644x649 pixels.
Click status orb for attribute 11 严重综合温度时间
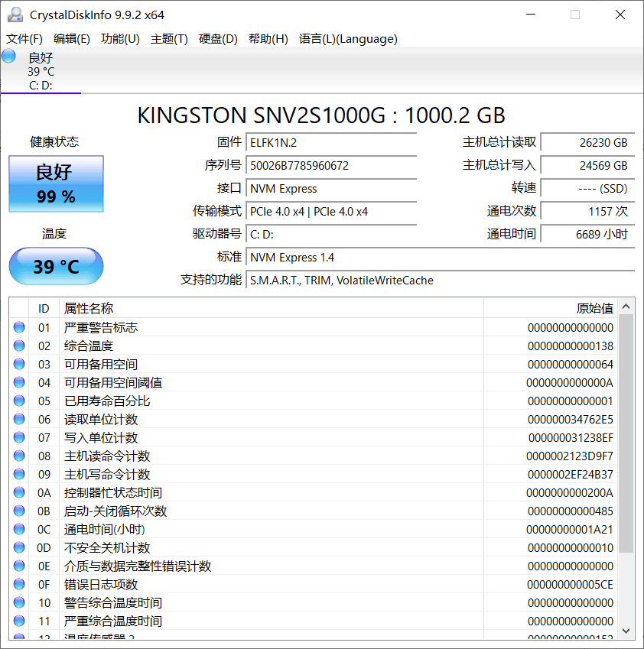pyautogui.click(x=19, y=621)
